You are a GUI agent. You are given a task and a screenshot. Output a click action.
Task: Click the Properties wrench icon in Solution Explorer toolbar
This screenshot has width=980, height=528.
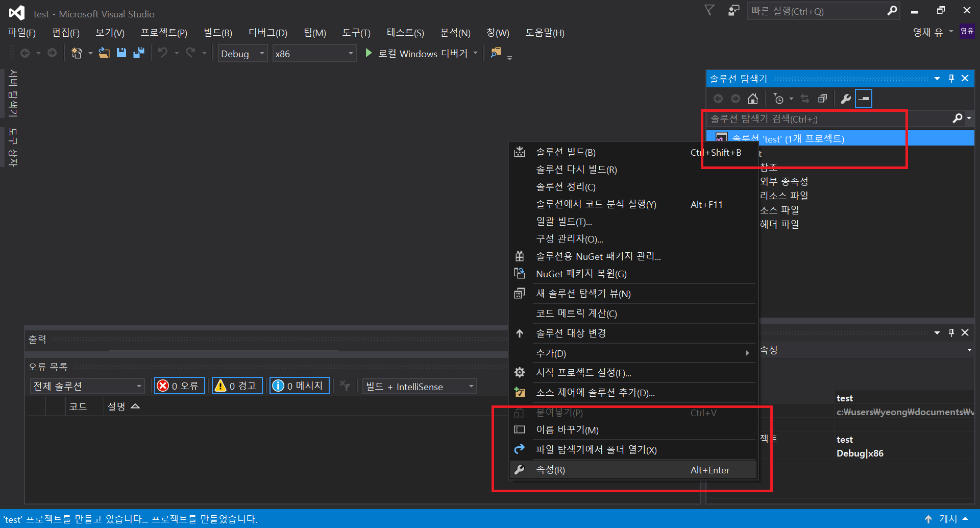(x=846, y=99)
